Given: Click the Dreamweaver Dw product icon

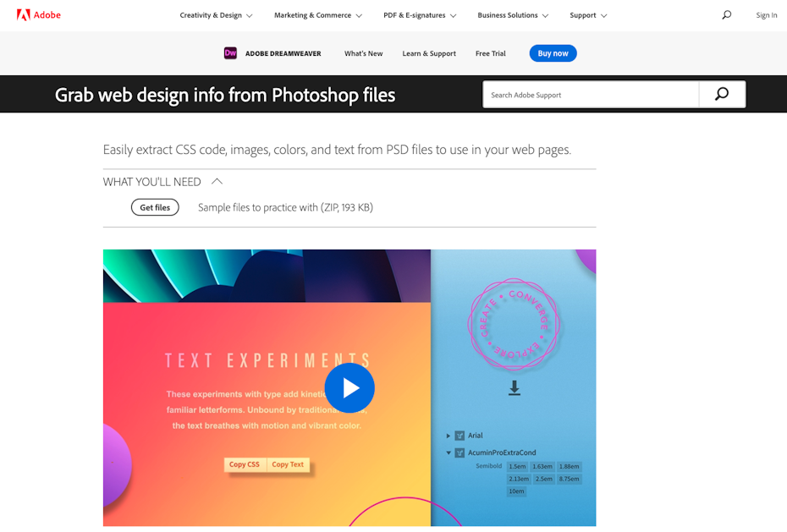Looking at the screenshot, I should point(230,53).
